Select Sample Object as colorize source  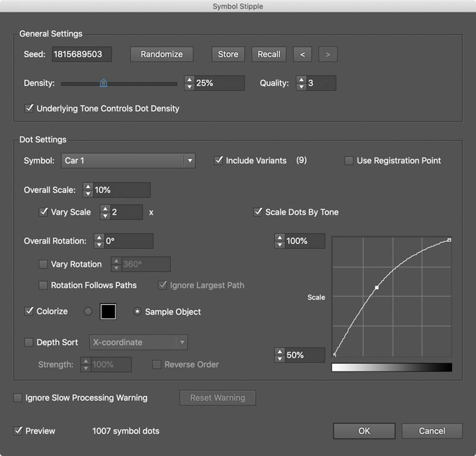point(137,311)
